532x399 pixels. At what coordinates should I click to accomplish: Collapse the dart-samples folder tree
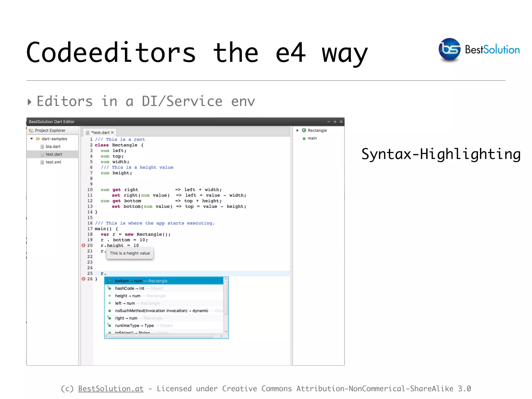click(x=32, y=139)
